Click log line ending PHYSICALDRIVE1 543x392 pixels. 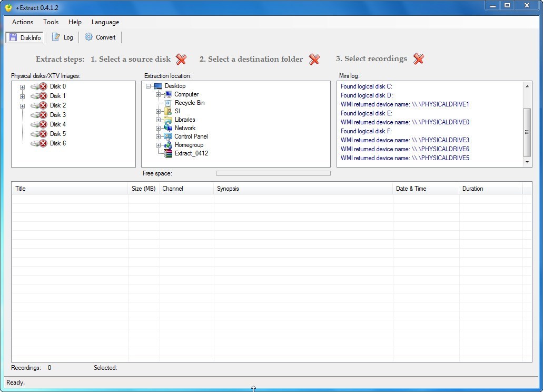pos(405,104)
